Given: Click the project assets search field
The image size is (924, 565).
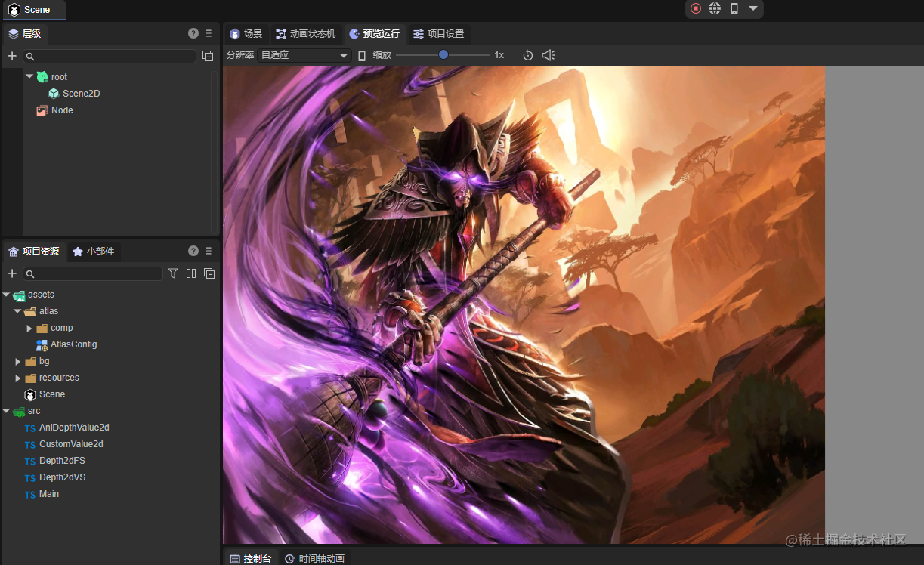Looking at the screenshot, I should pyautogui.click(x=92, y=273).
